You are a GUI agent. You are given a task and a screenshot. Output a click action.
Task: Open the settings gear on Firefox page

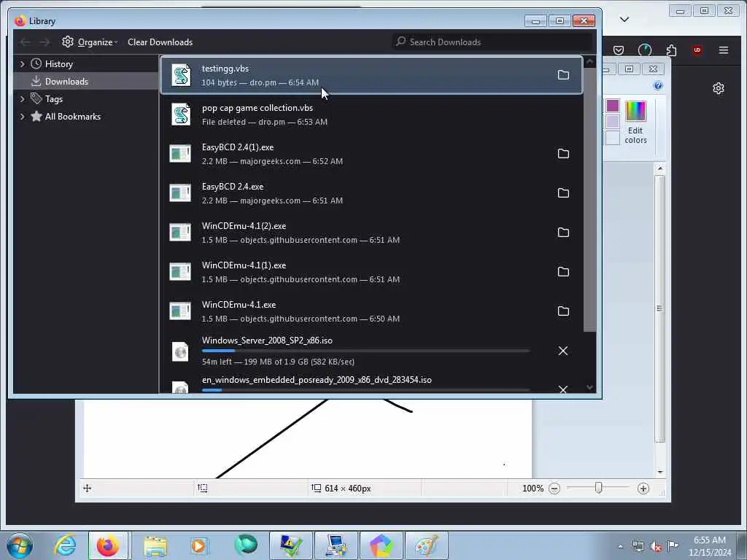[x=719, y=88]
